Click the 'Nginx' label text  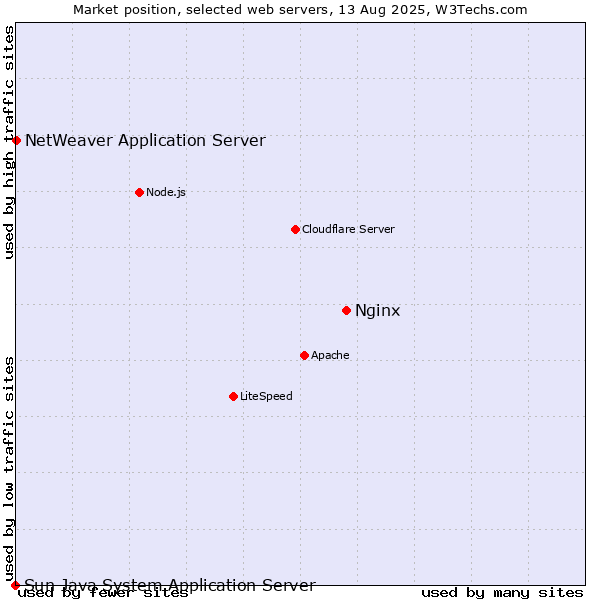click(378, 311)
